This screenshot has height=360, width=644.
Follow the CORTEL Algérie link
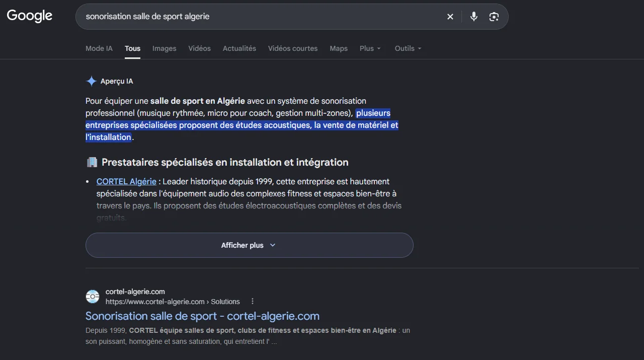tap(126, 181)
